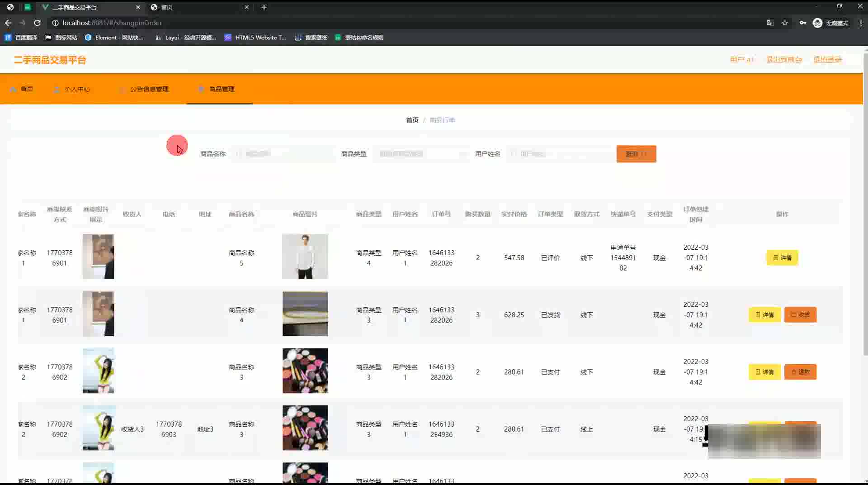Screen dimensions: 868x485
Task: Open 公告信息管理 in the navigation bar
Action: coord(149,89)
